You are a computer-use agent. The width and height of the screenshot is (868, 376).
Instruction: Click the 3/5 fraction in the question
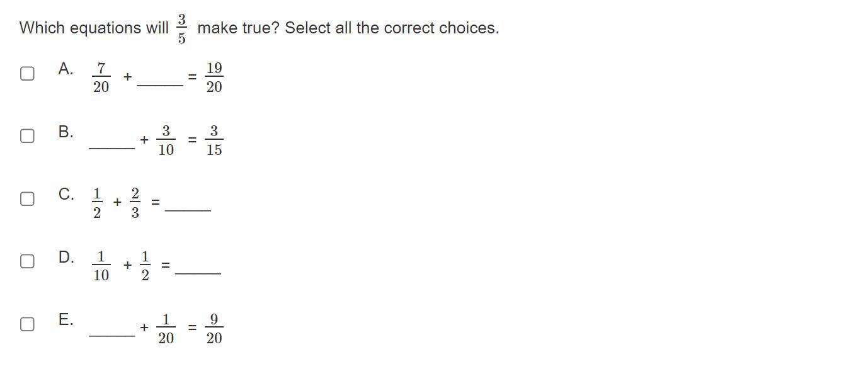click(182, 29)
